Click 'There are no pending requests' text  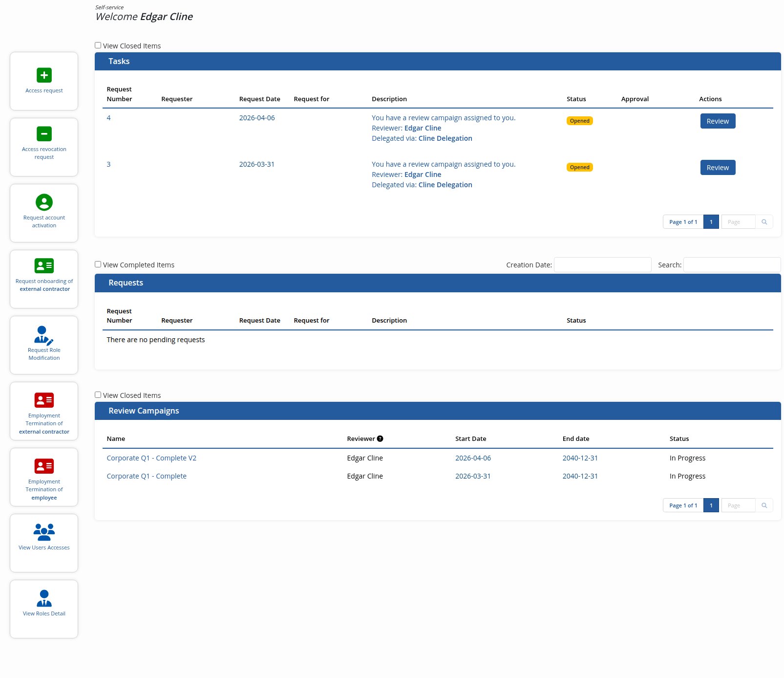point(156,340)
